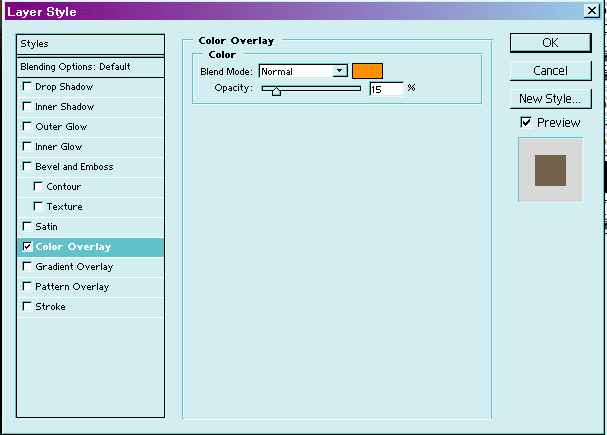Viewport: 607px width, 435px height.
Task: Toggle the Gradient Overlay checkbox
Action: pos(27,267)
